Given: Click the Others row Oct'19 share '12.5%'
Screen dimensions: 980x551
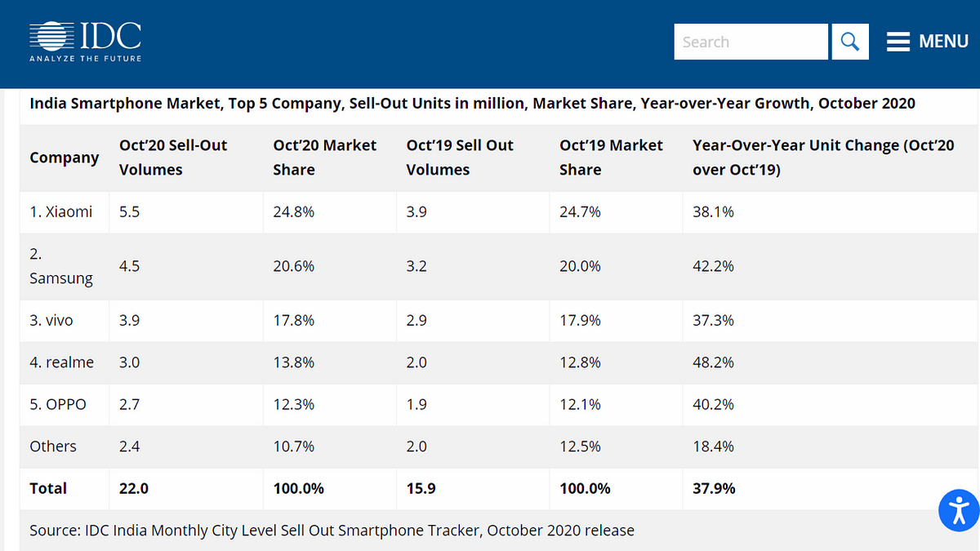Looking at the screenshot, I should tap(580, 447).
